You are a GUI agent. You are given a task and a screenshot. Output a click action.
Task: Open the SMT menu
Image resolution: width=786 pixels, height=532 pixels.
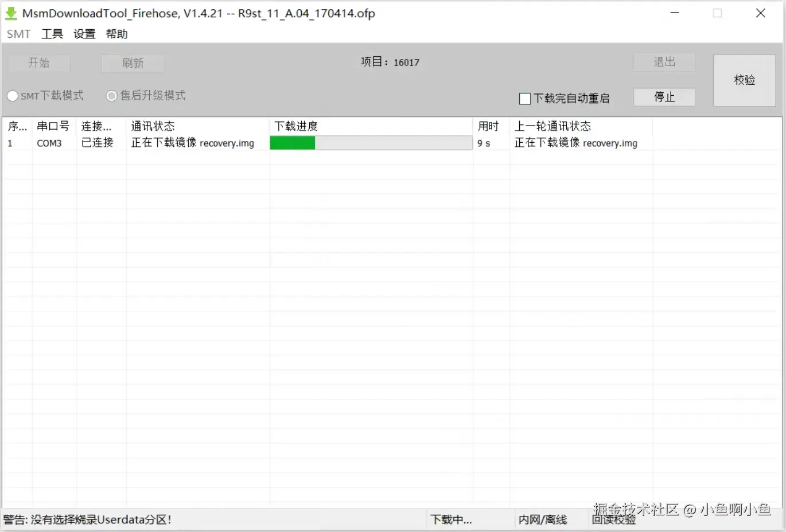[x=18, y=34]
